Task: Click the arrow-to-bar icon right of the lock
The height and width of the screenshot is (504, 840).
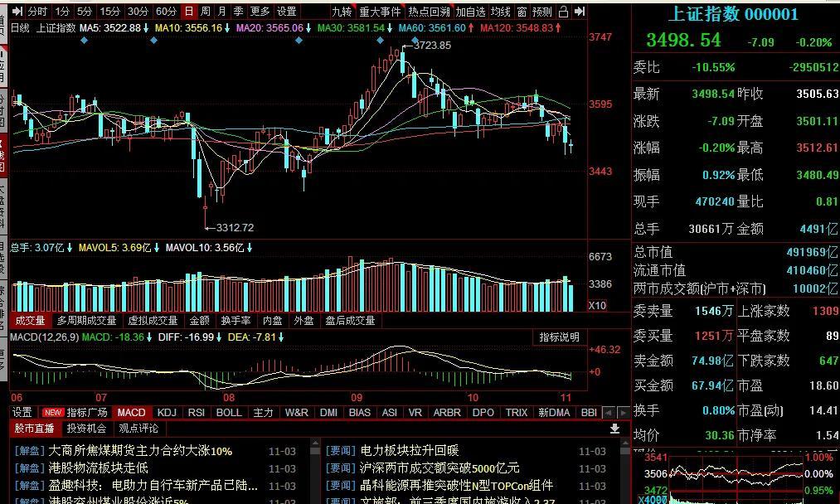Action: (x=579, y=12)
